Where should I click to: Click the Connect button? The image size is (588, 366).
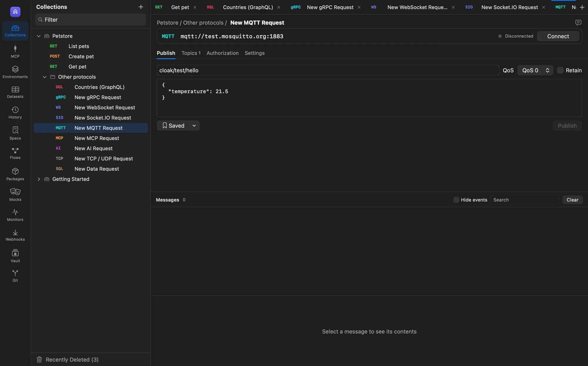click(x=558, y=36)
